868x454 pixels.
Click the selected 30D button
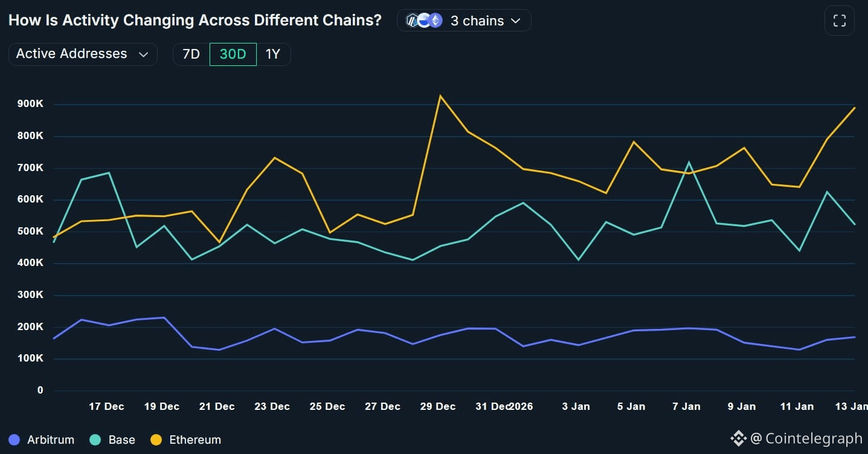coord(233,54)
